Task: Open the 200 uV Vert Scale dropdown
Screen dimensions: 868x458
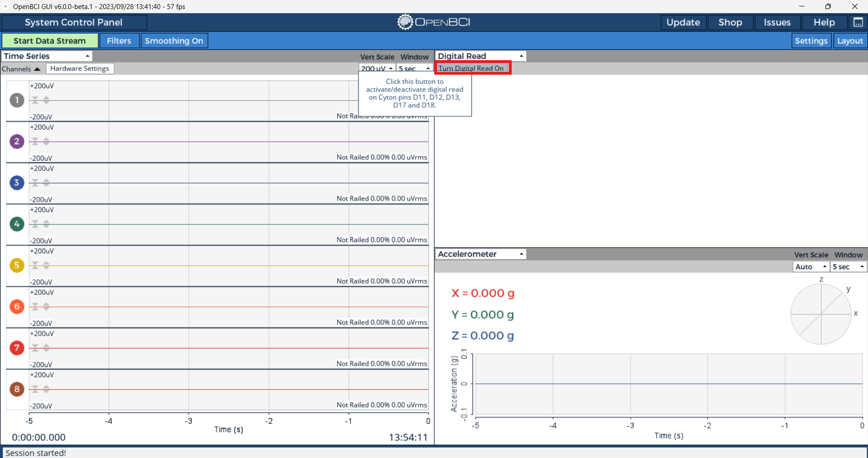Action: (377, 68)
